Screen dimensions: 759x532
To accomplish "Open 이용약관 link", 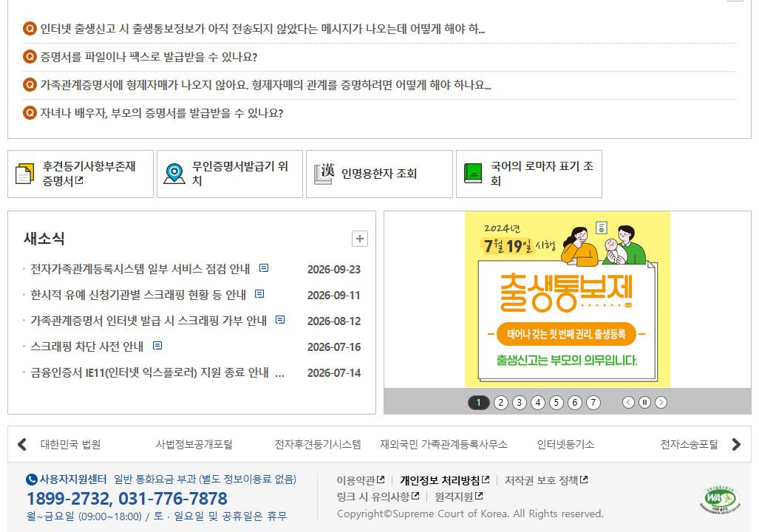I will (361, 480).
